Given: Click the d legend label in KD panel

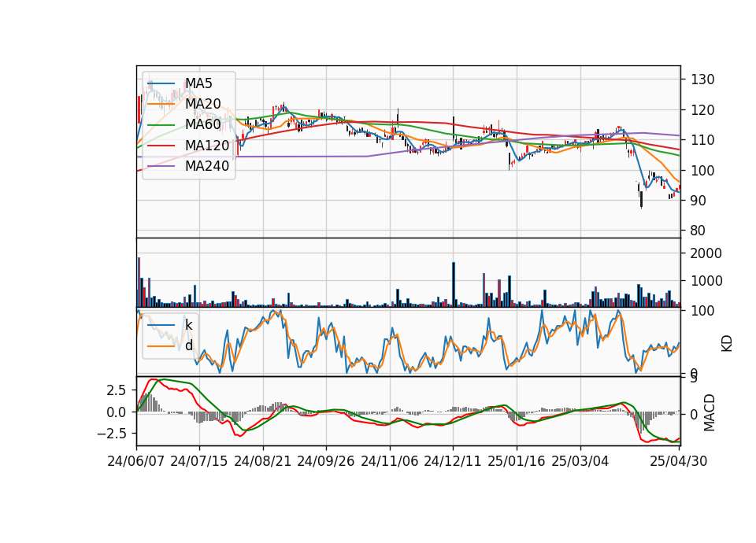Looking at the screenshot, I should point(189,345).
